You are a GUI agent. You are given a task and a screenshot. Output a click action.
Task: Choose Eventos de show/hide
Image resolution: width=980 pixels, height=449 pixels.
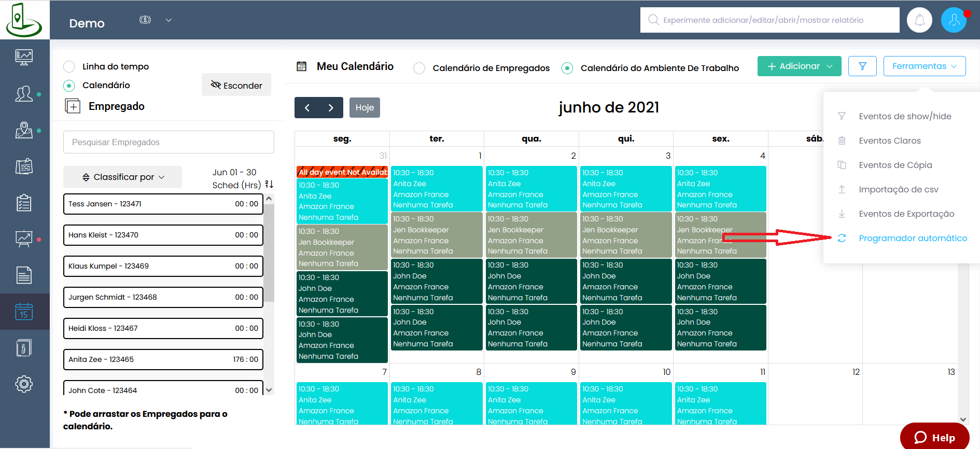coord(905,116)
